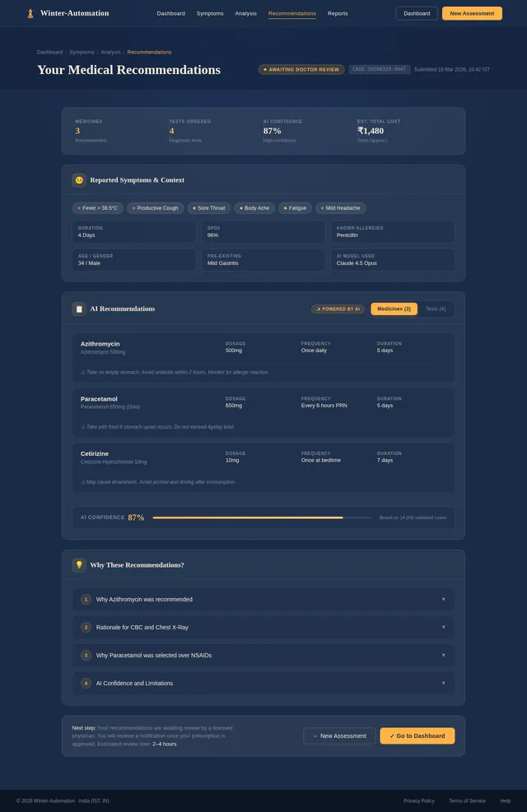
Task: Click the 'Awaiting Doctor Review' status badge
Action: coord(301,69)
